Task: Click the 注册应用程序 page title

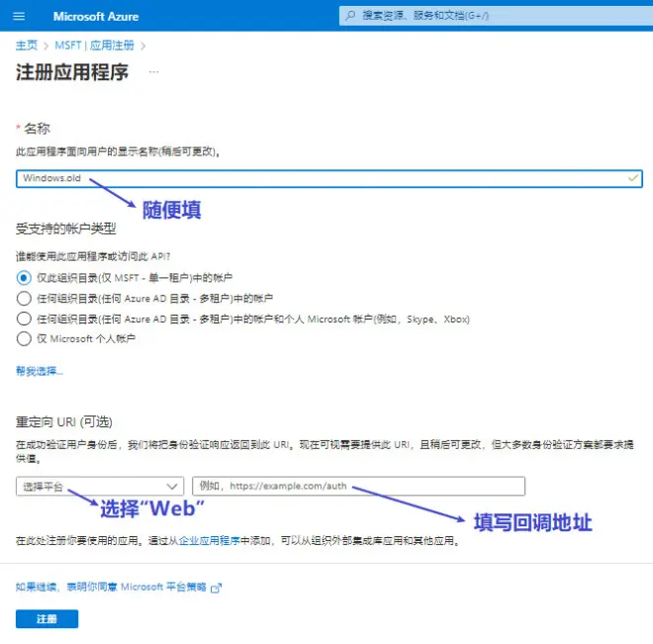Action: pyautogui.click(x=72, y=72)
